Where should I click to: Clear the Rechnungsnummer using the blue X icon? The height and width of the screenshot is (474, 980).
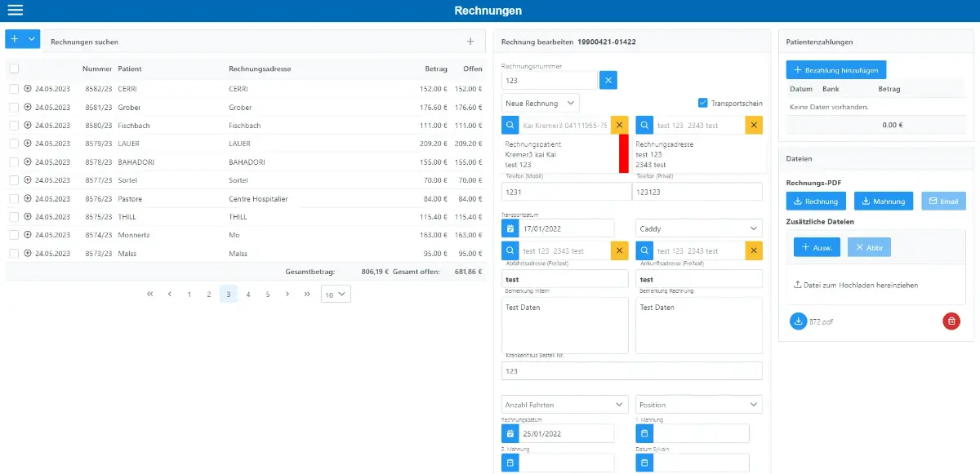[608, 80]
